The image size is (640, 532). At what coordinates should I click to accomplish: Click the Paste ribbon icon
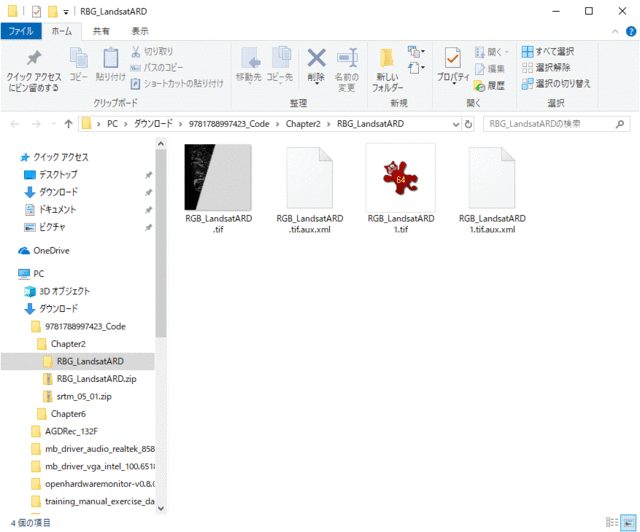point(110,65)
